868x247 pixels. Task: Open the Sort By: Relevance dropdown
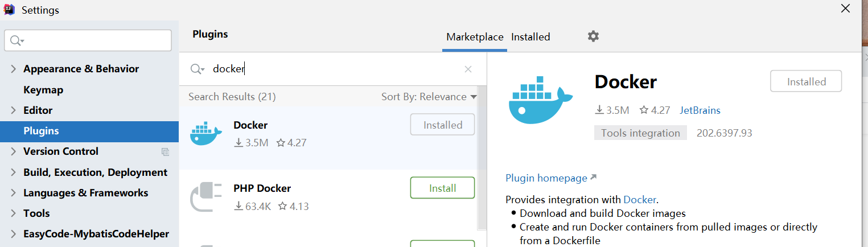point(429,97)
